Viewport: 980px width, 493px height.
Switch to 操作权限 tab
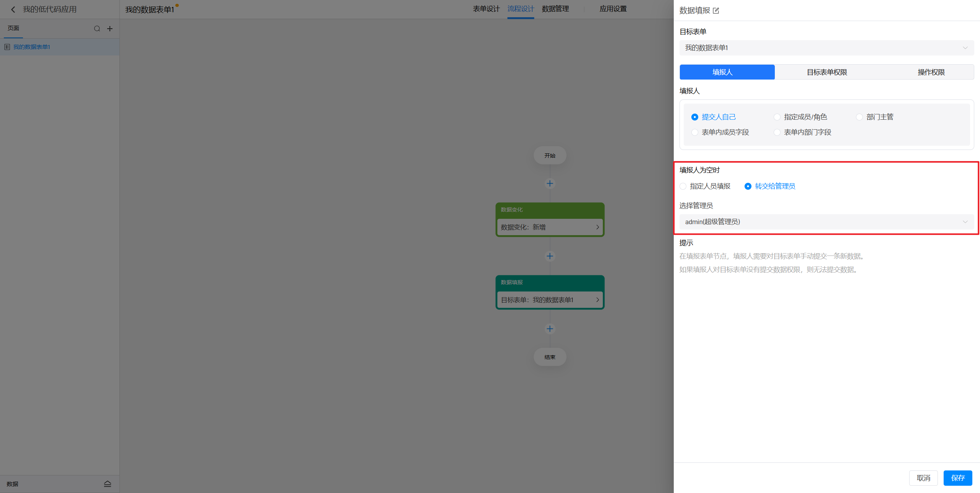931,72
